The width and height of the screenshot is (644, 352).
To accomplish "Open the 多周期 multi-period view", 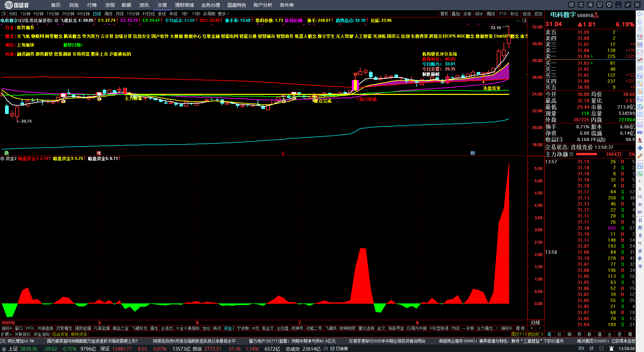I will pos(209,14).
